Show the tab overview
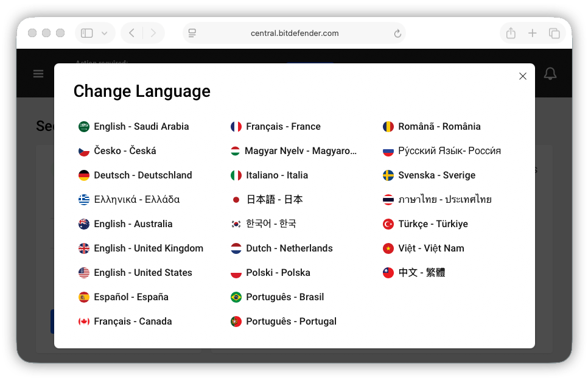588x380 pixels. (x=554, y=33)
